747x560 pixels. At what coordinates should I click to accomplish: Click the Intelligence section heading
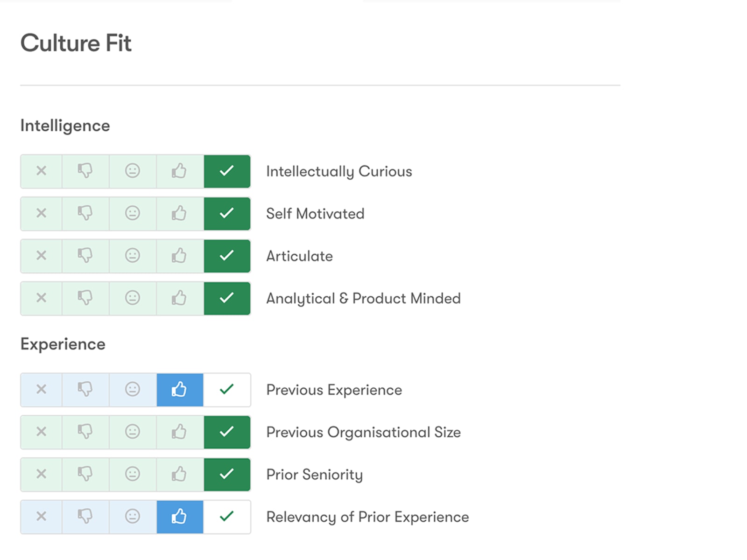point(65,126)
